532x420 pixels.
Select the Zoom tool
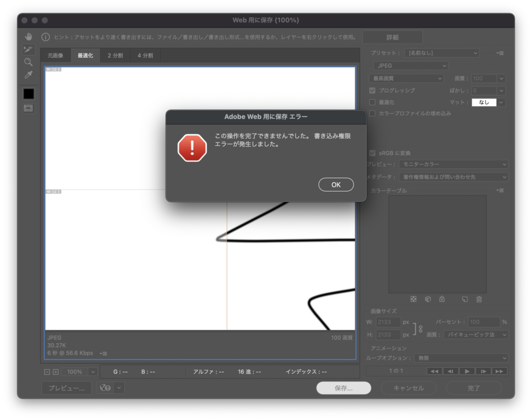29,62
